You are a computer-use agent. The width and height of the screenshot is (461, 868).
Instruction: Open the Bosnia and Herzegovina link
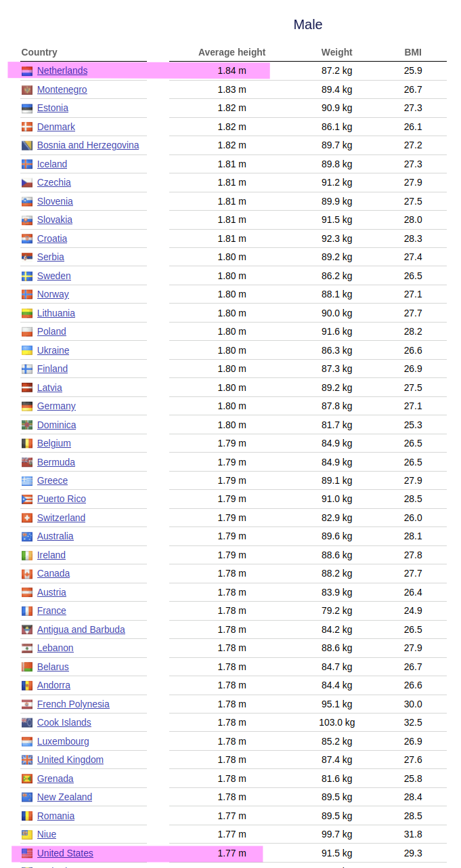coord(88,145)
